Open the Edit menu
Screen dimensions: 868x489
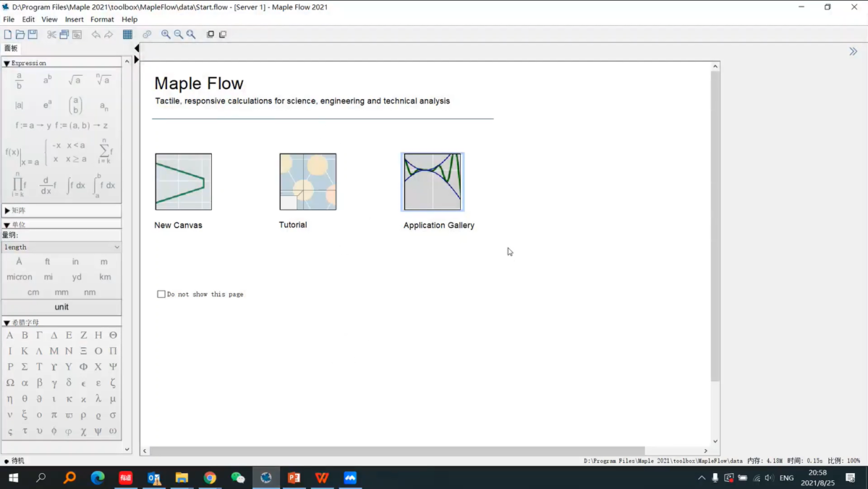(x=28, y=20)
